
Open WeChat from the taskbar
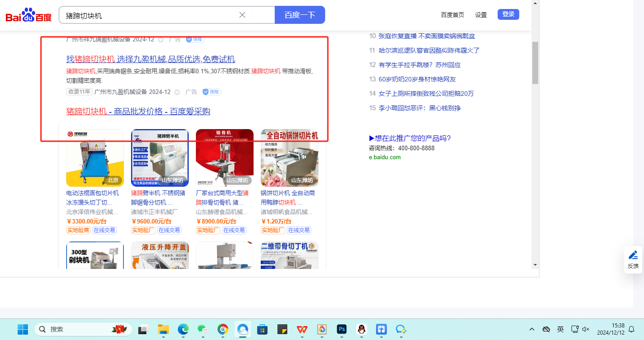coord(203,329)
